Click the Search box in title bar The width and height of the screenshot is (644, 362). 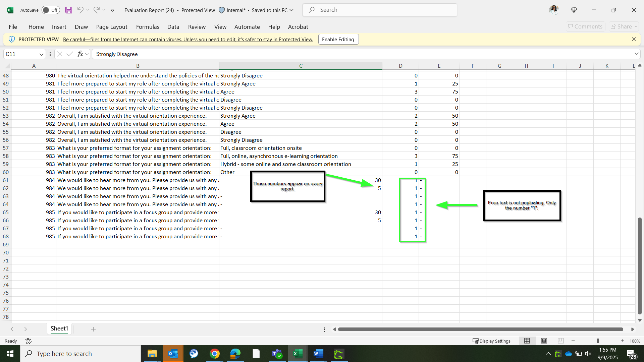[x=380, y=10]
